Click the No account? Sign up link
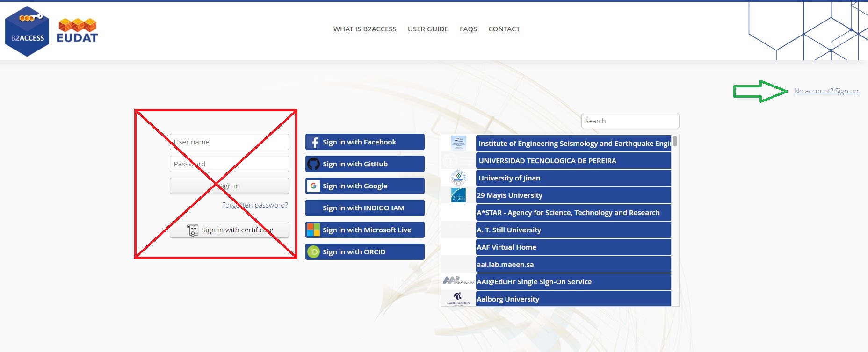 pos(827,91)
